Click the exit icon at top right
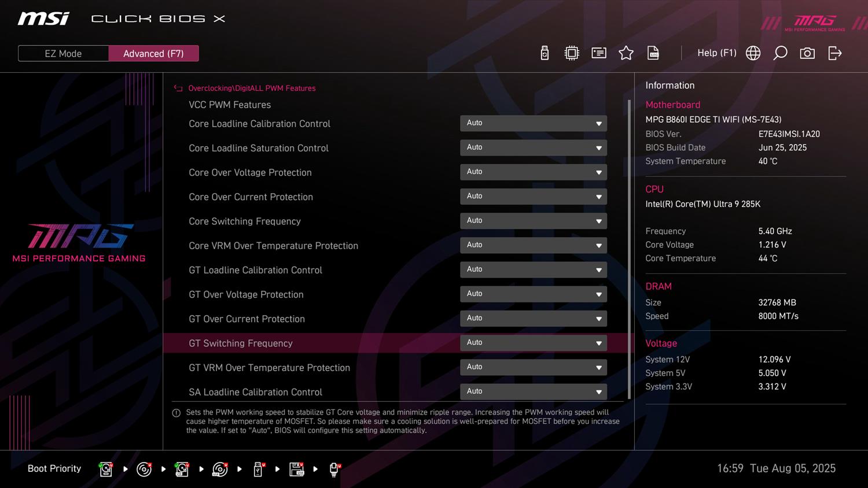The height and width of the screenshot is (488, 868). 834,53
